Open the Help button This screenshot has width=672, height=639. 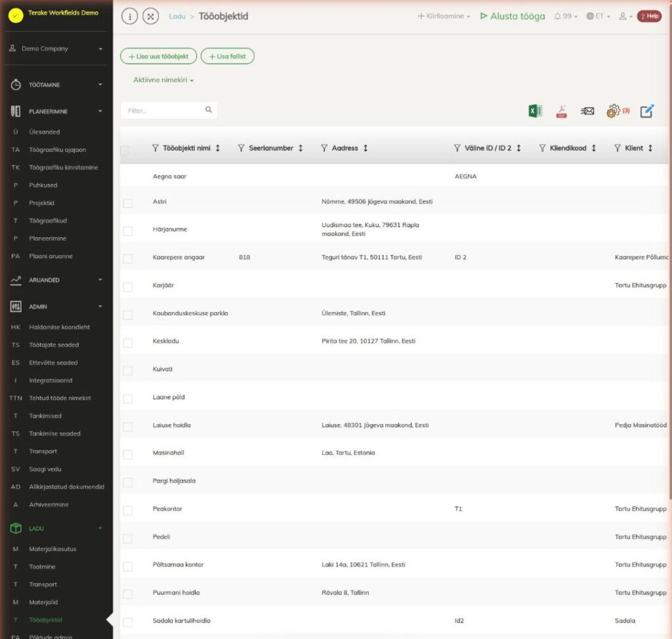tap(649, 16)
